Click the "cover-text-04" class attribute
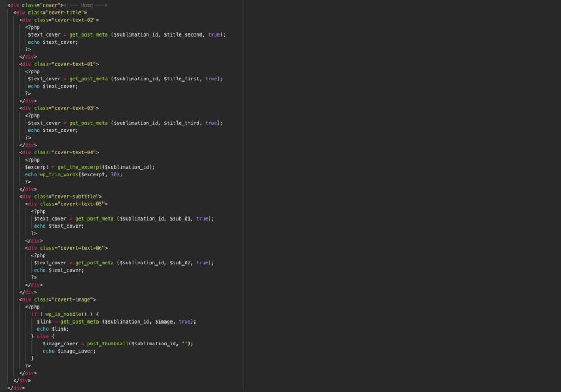The width and height of the screenshot is (561, 392). point(75,153)
